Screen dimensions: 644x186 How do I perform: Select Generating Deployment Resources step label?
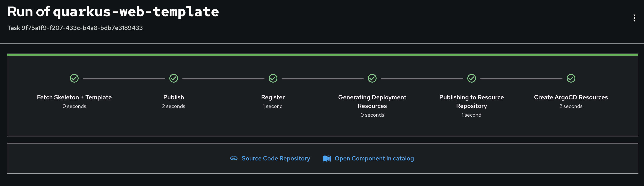pos(372,101)
